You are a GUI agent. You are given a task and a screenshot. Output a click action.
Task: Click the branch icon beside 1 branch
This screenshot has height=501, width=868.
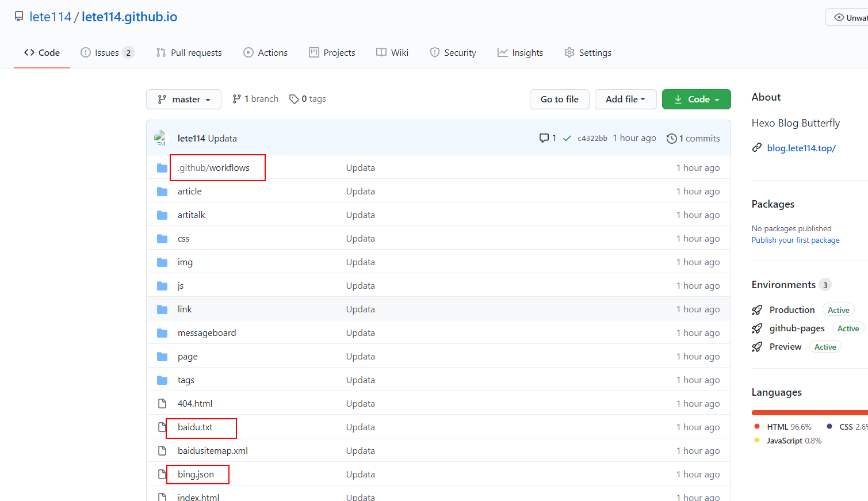point(236,99)
